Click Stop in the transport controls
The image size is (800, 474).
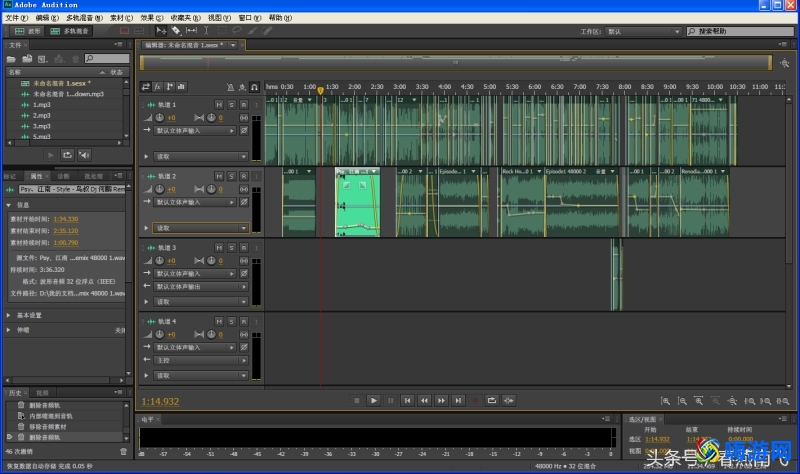[357, 401]
